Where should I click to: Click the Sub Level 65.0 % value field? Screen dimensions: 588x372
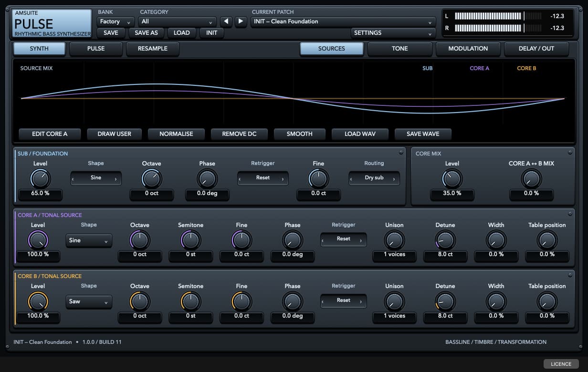[x=41, y=194]
